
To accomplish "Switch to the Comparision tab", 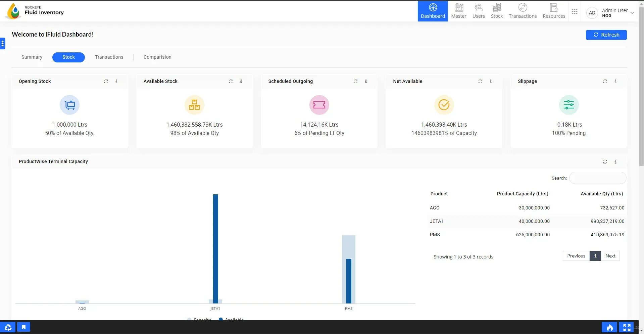I will 157,57.
